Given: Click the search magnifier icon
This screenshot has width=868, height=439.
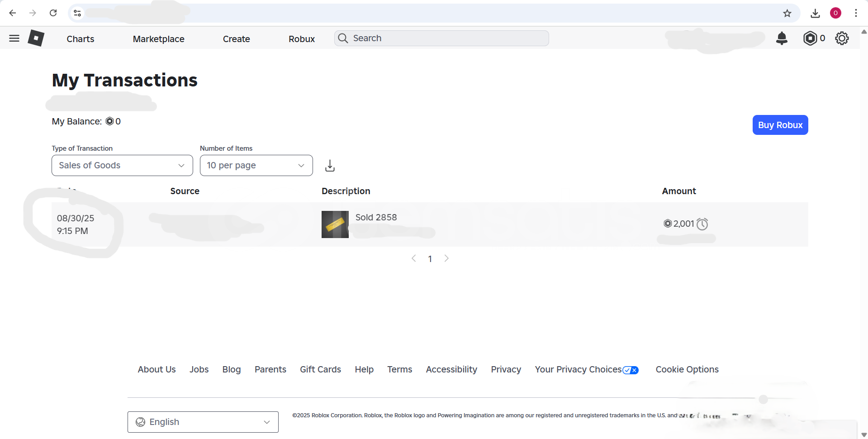Looking at the screenshot, I should [343, 38].
